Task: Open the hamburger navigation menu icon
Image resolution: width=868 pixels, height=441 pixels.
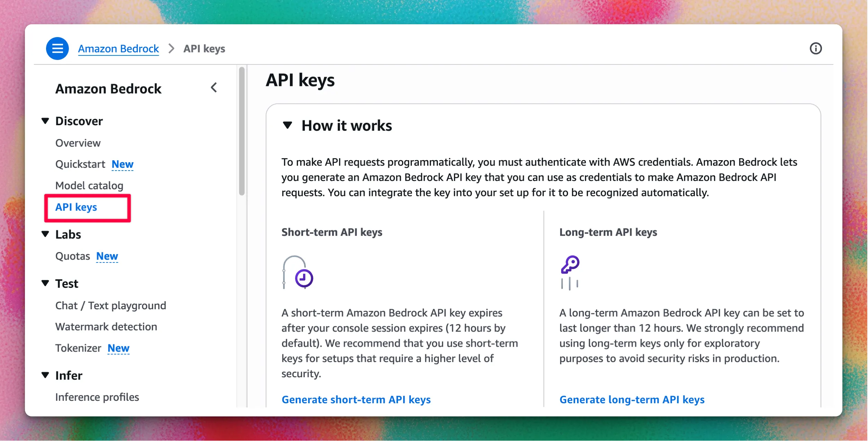Action: [x=57, y=49]
